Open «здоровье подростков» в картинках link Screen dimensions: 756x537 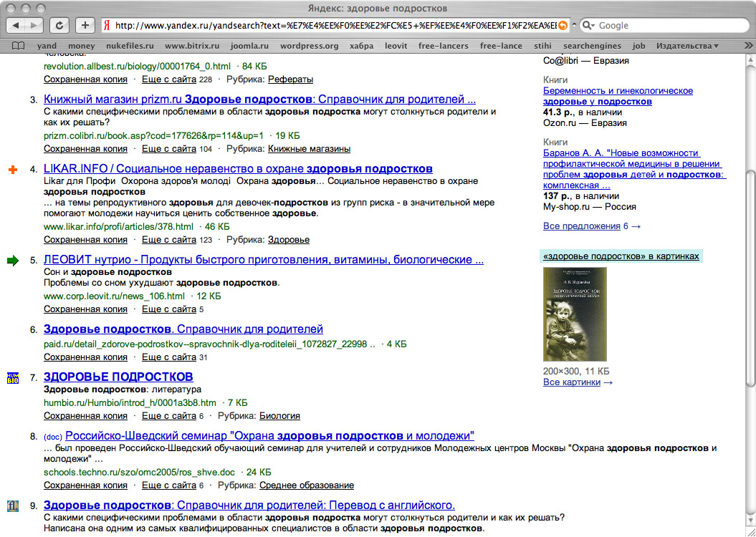pos(621,256)
